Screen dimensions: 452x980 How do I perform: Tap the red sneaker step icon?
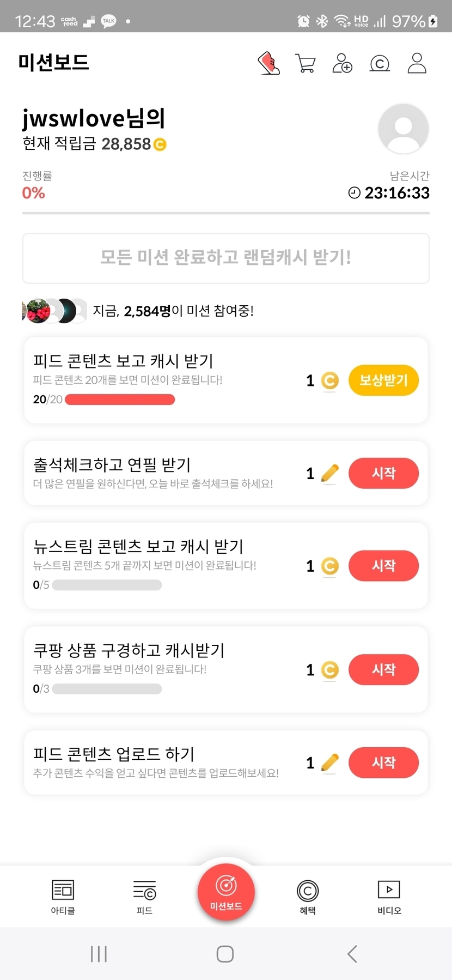(x=268, y=63)
